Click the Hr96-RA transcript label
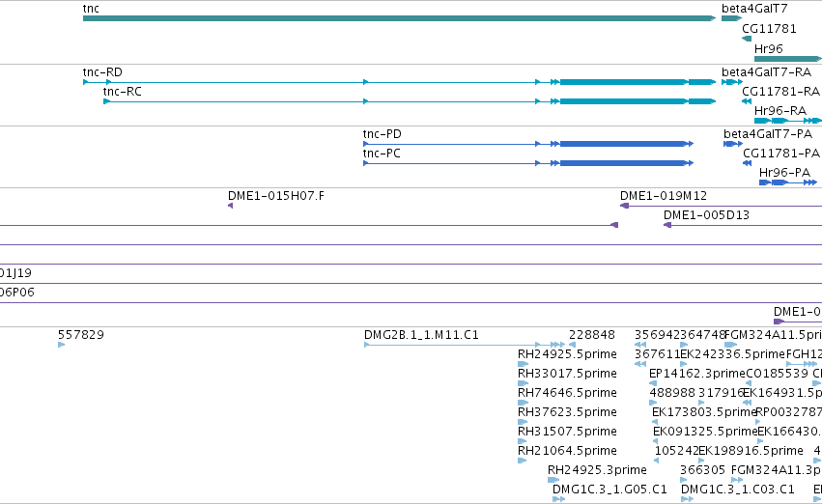 [x=780, y=111]
